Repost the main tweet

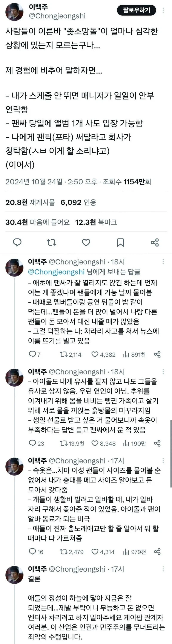(52, 242)
